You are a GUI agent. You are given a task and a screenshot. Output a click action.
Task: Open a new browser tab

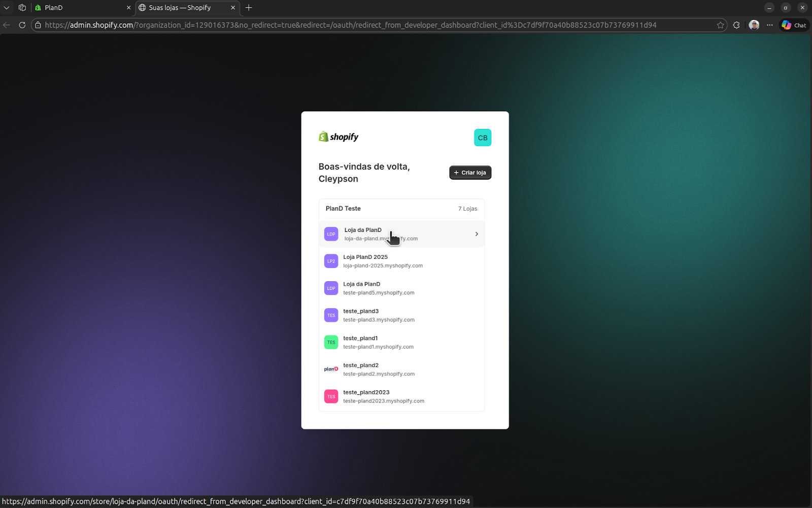249,8
